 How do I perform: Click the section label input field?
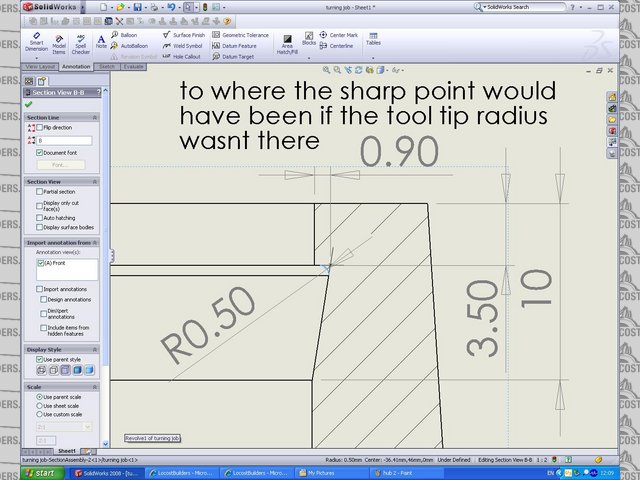pos(64,140)
